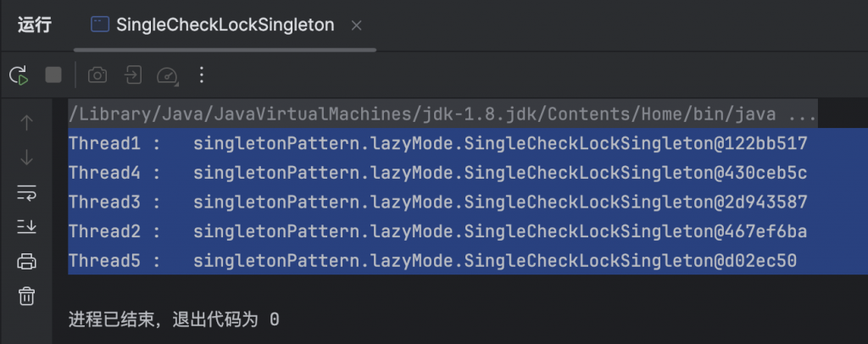Expand the collapsed java command line

point(802,114)
